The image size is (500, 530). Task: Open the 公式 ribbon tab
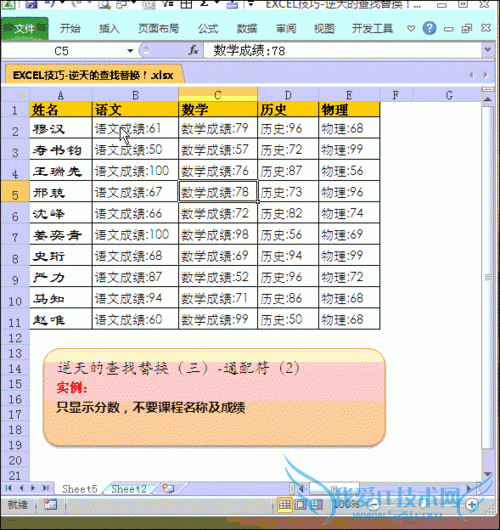pos(208,28)
